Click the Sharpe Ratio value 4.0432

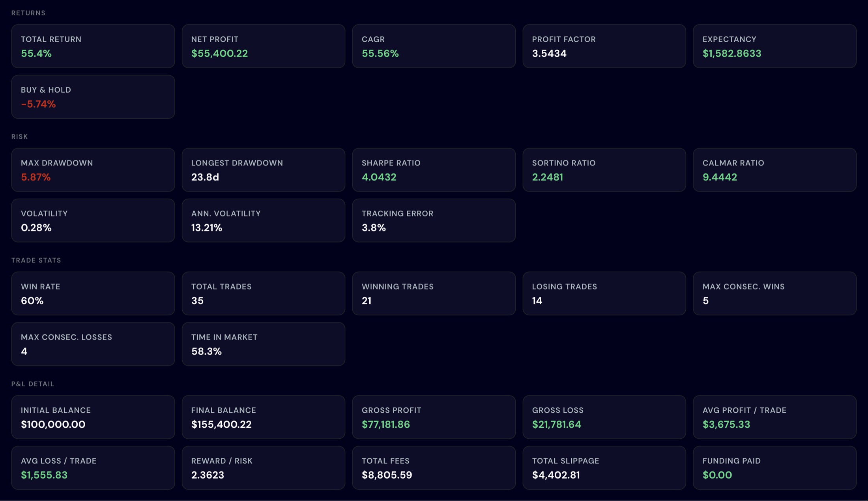(379, 177)
